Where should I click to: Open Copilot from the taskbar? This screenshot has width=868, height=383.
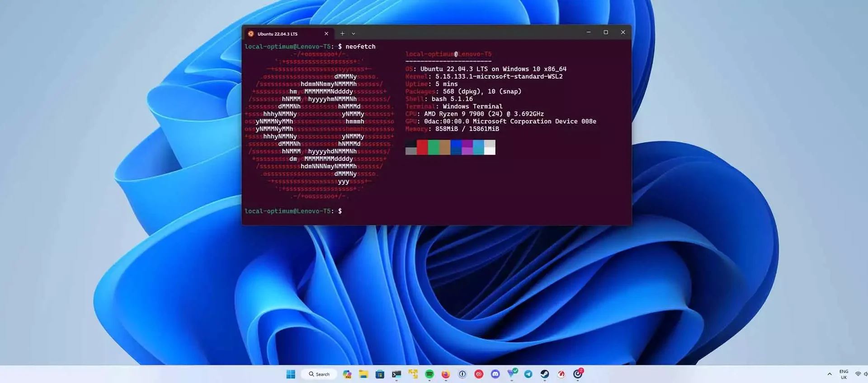point(347,374)
